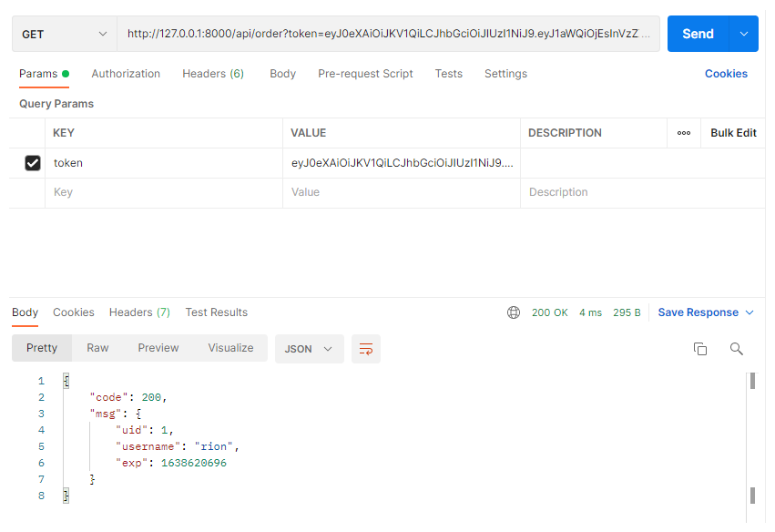Open the three-dot column options
This screenshot has width=775, height=532.
tap(684, 133)
